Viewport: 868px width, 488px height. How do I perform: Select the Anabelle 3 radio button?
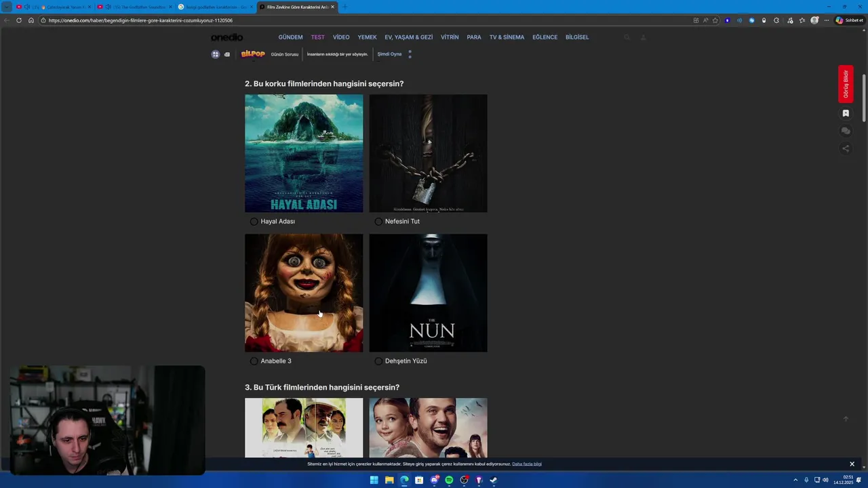coord(254,361)
